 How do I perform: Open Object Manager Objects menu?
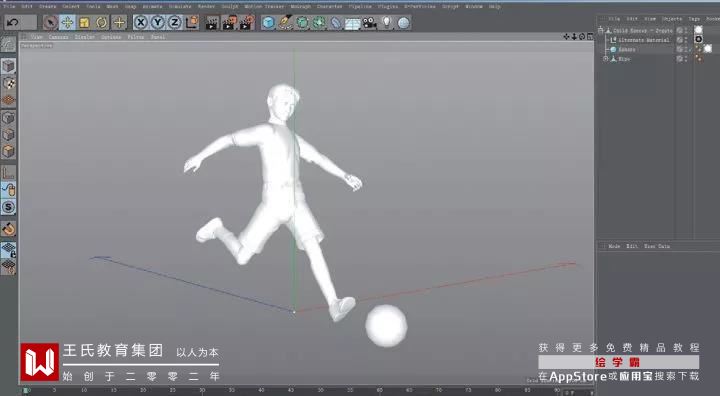pos(671,19)
